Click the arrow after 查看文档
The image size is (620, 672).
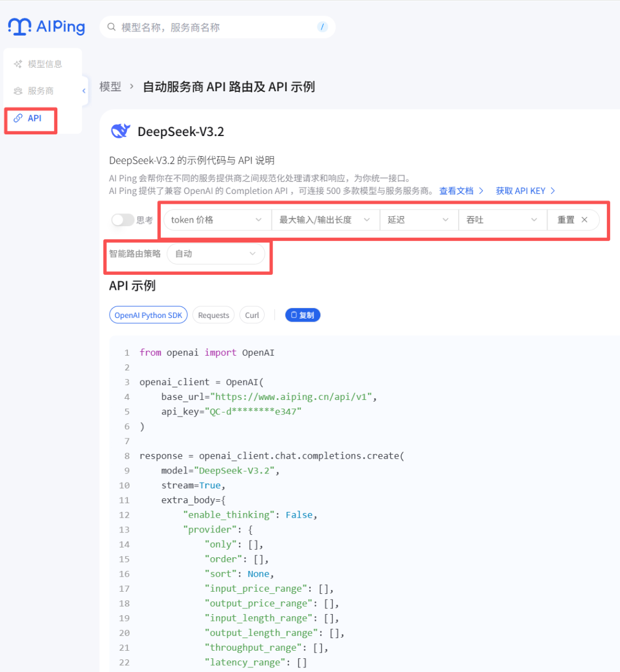481,191
